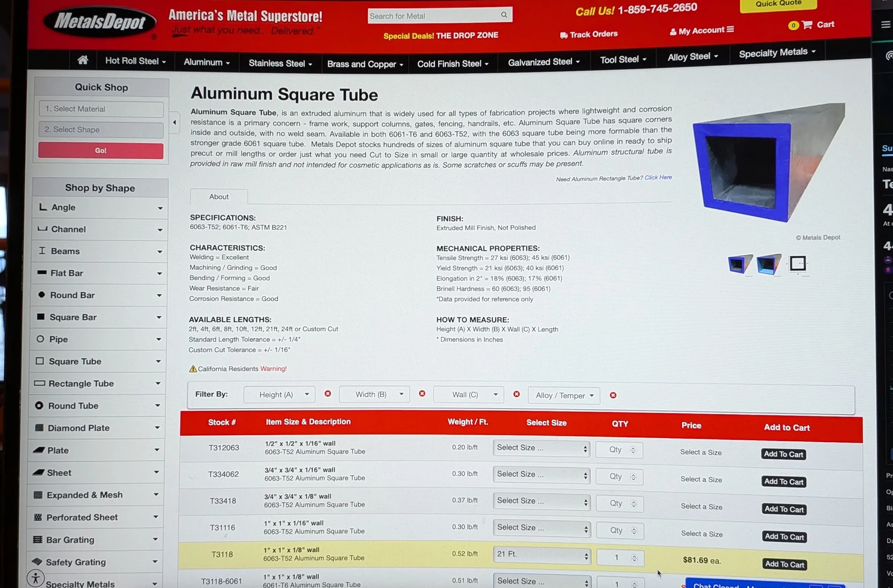Image resolution: width=893 pixels, height=588 pixels.
Task: Click the Qty field for T312063
Action: click(x=619, y=450)
